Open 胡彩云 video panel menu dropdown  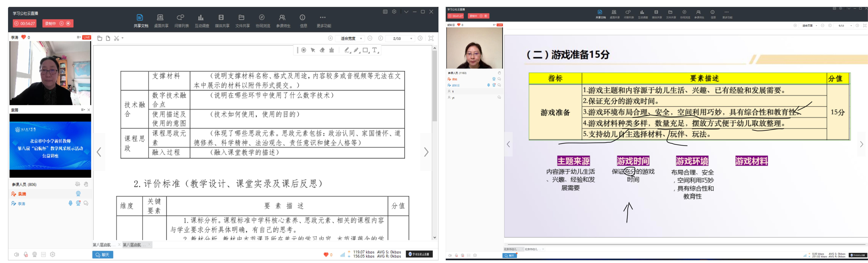[494, 25]
